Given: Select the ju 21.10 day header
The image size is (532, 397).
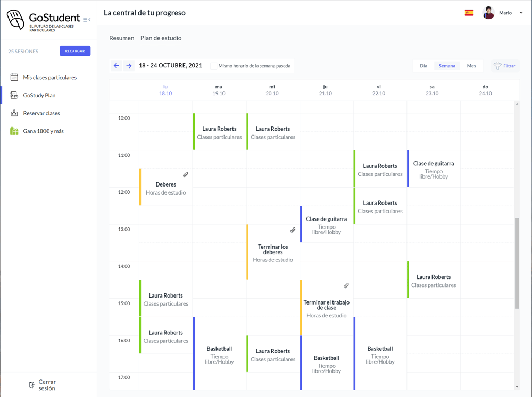Looking at the screenshot, I should [x=326, y=90].
